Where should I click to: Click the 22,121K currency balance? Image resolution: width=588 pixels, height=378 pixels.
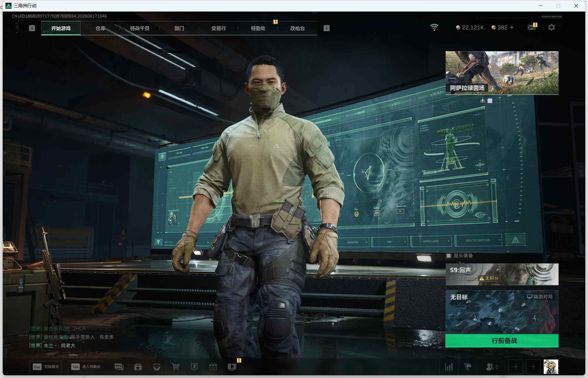[x=470, y=28]
